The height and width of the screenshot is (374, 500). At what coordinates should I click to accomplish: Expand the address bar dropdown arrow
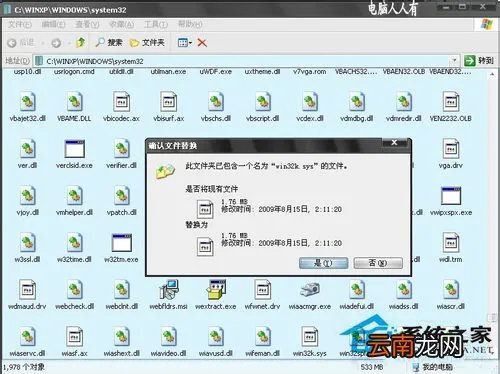pos(454,61)
